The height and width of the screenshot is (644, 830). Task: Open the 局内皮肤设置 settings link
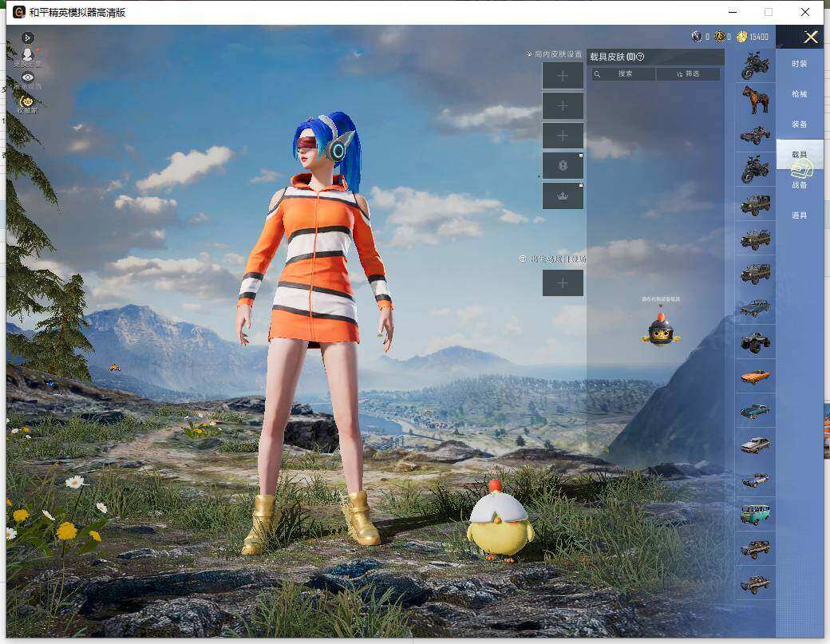tap(554, 54)
